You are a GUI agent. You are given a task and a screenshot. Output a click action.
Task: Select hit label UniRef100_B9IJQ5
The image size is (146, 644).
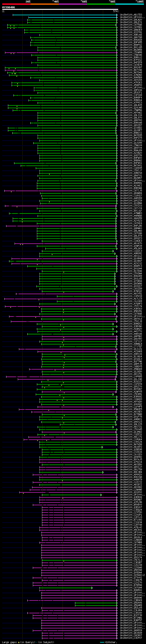(x=131, y=47)
